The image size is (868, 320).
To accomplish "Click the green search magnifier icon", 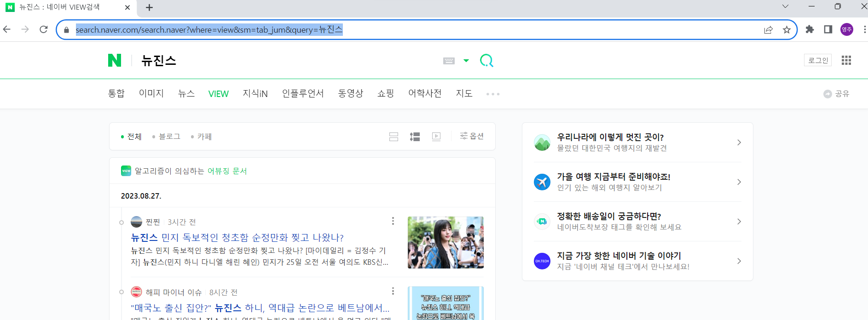I will click(486, 61).
